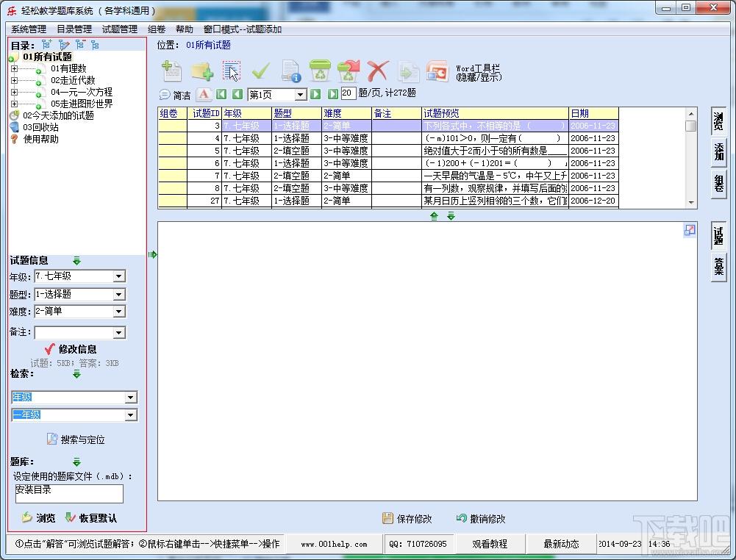Click the green up arrow below table
The image size is (736, 560).
tap(435, 216)
